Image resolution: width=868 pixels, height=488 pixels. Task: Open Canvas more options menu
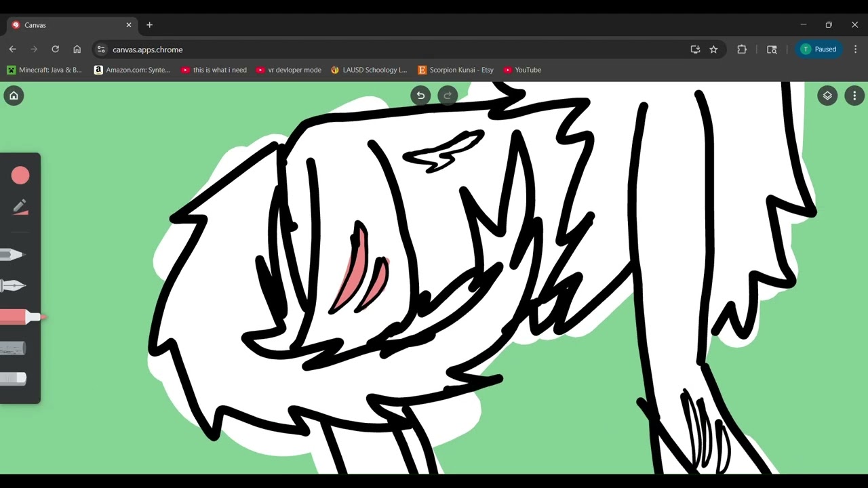point(854,96)
